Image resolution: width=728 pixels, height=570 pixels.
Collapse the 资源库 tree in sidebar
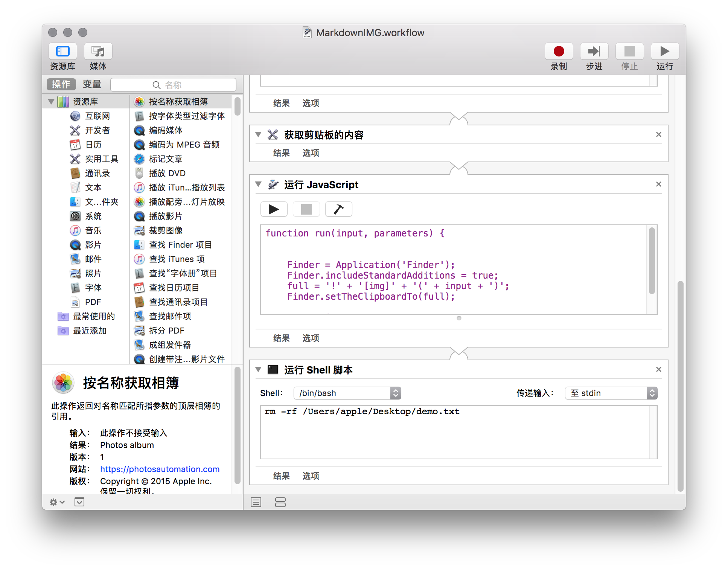tap(51, 102)
